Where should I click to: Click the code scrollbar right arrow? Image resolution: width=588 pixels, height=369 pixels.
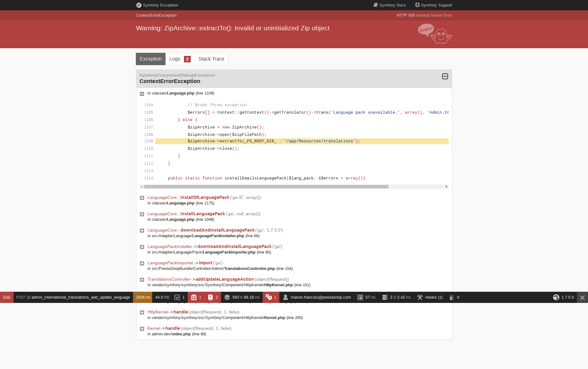point(447,187)
